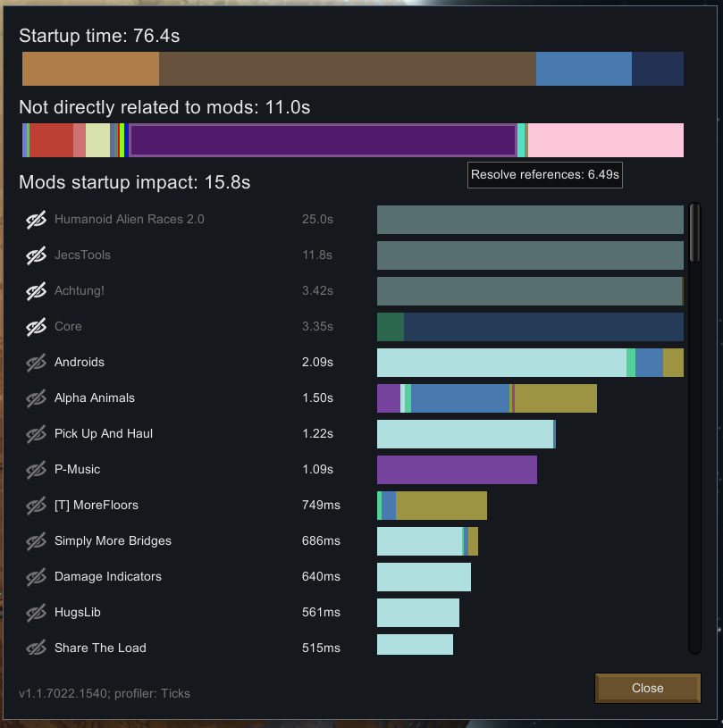The width and height of the screenshot is (723, 728).
Task: Click the Mods startup impact: 15.8s heading
Action: (135, 182)
